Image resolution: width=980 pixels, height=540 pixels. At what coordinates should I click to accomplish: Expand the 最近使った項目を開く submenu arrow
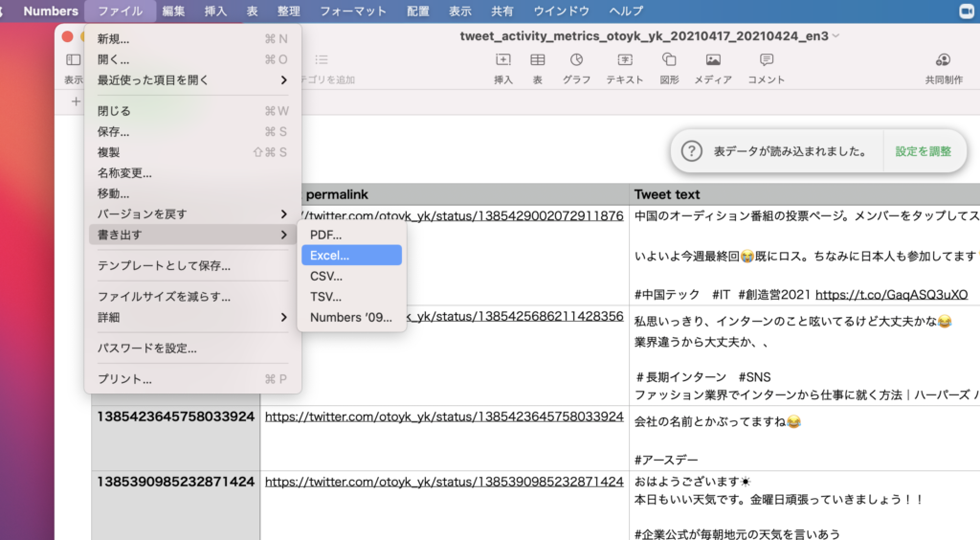[283, 80]
